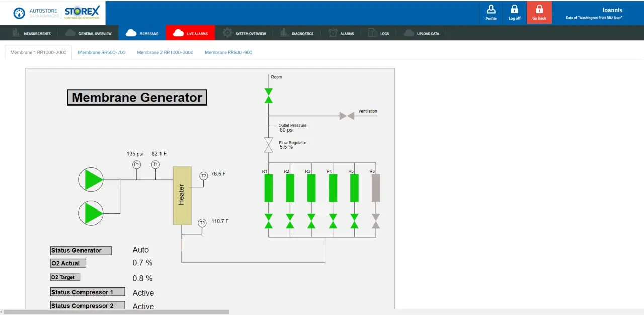The image size is (644, 315).
Task: Open the General Overview cloud menu
Action: [89, 34]
